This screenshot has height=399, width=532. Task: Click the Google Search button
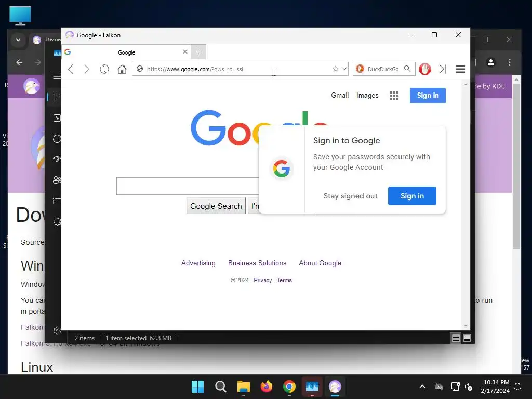[x=216, y=206]
